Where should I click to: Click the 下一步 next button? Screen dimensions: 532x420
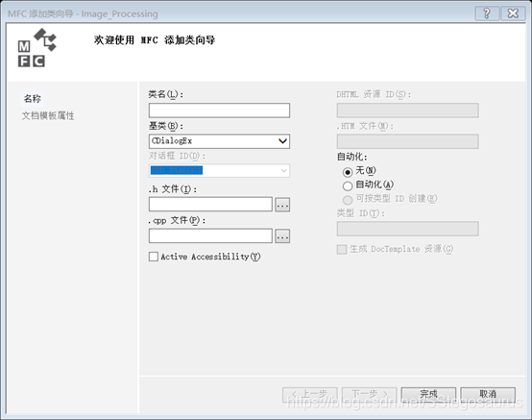tap(369, 395)
